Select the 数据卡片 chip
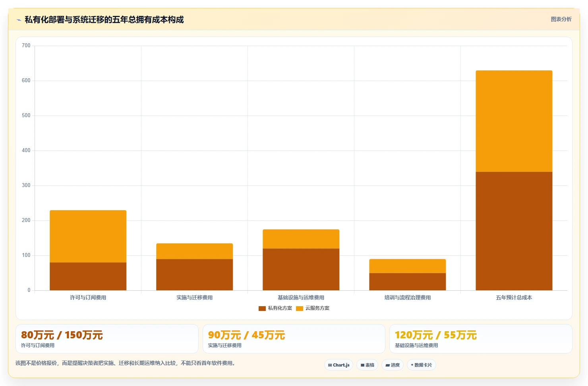Viewport: 588px width, 386px height. pyautogui.click(x=422, y=365)
